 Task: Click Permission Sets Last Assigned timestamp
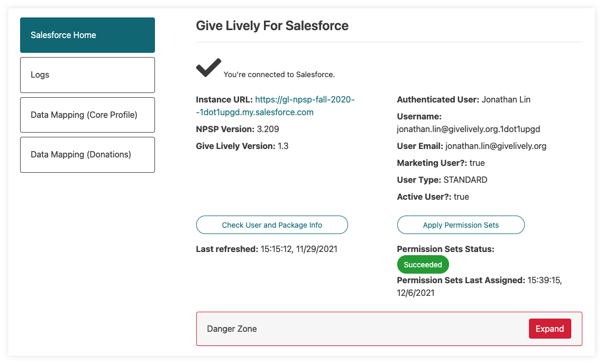(480, 286)
